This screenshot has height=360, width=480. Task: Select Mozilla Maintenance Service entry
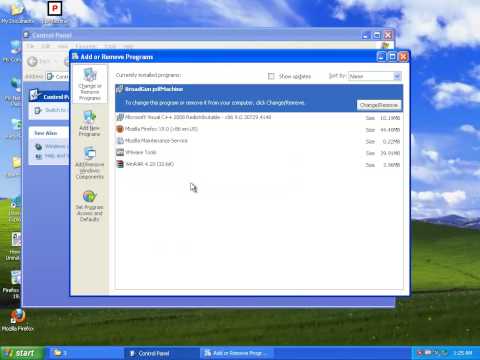[259, 141]
